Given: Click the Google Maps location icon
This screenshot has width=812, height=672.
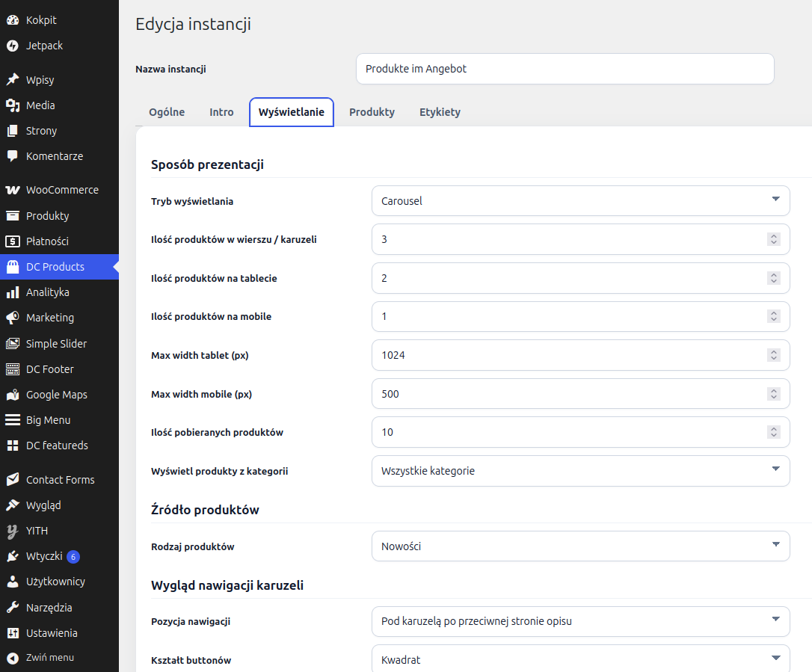Looking at the screenshot, I should click(x=13, y=395).
